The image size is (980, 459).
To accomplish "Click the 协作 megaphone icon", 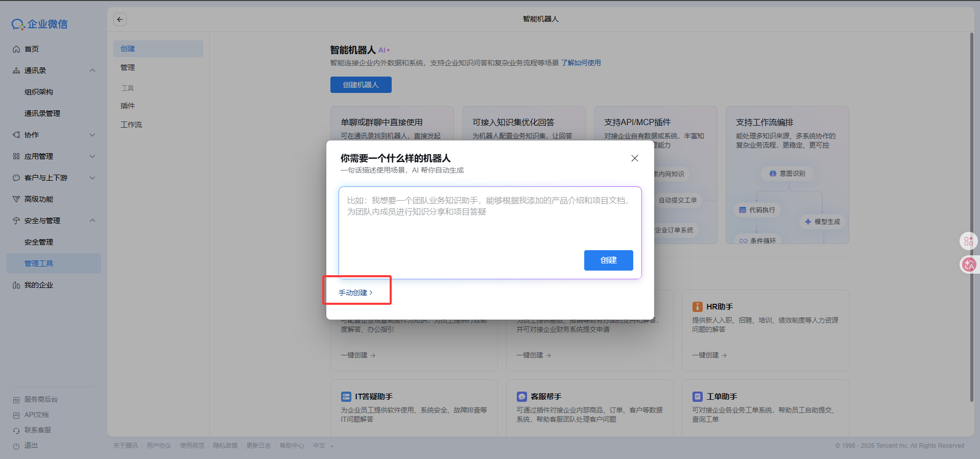I will (x=16, y=135).
